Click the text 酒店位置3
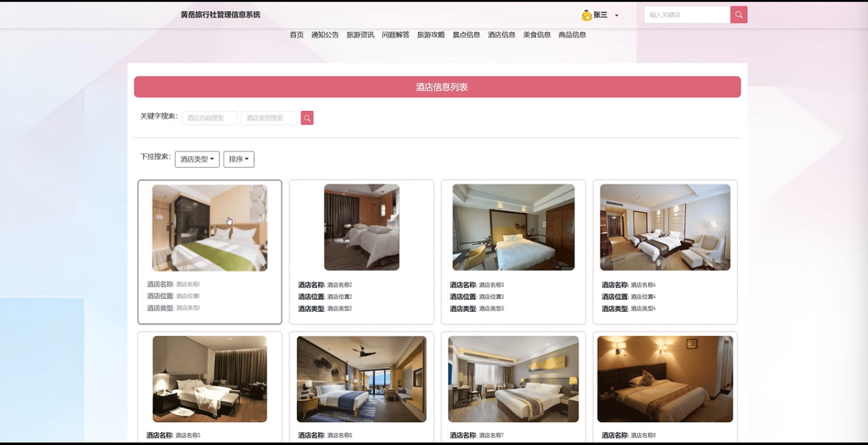This screenshot has width=868, height=445. pyautogui.click(x=492, y=297)
